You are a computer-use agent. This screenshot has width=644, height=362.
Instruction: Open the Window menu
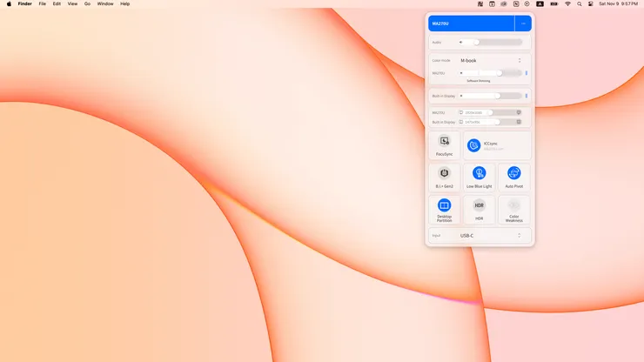point(105,3)
